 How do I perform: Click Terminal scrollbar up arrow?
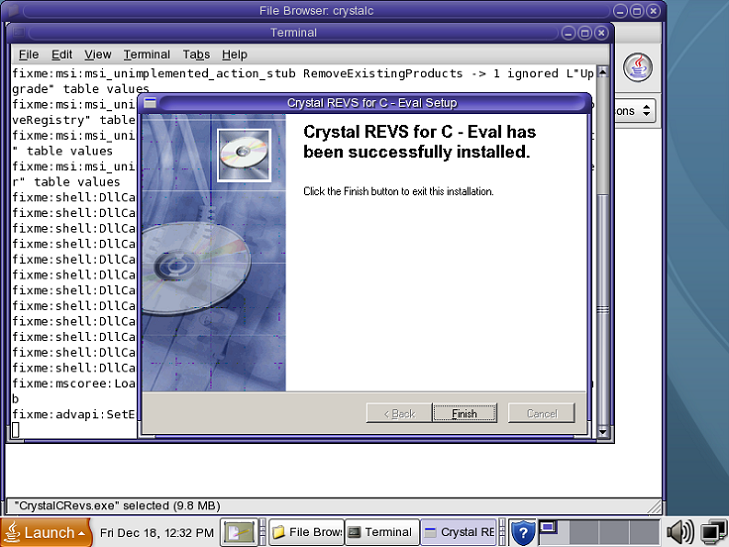click(x=603, y=72)
